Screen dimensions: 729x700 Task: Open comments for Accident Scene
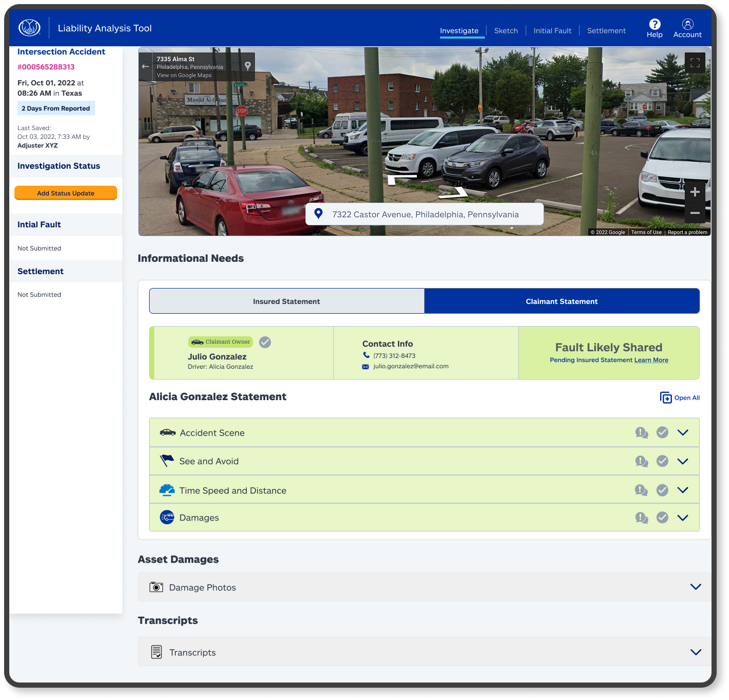pos(642,433)
